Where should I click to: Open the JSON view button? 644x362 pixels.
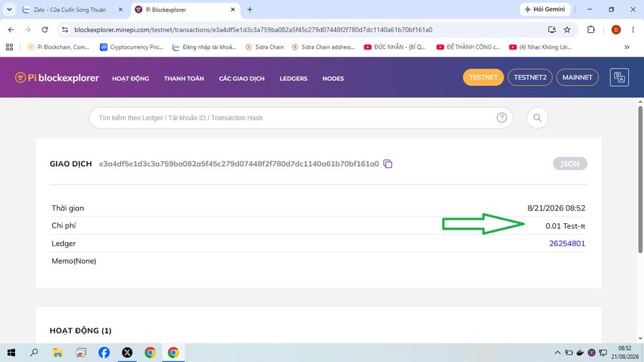tap(570, 164)
